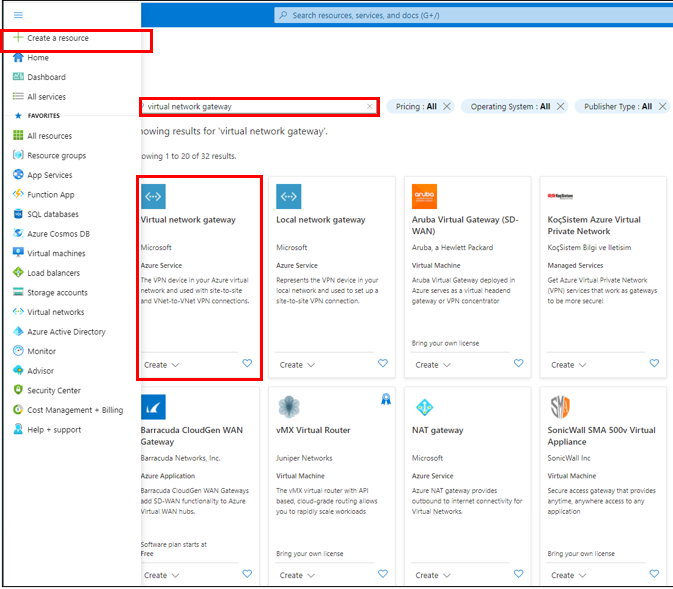Click the Storage accounts icon

[x=18, y=292]
